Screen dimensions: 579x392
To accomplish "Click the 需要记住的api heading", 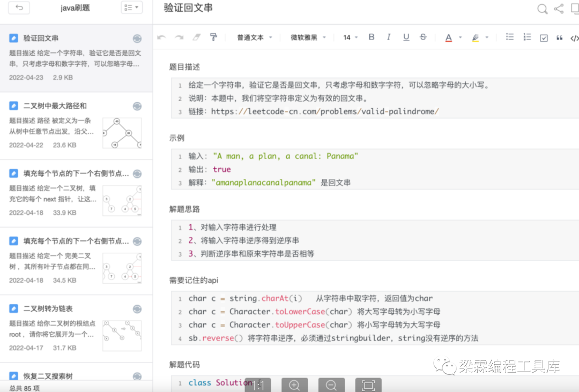I will click(194, 280).
